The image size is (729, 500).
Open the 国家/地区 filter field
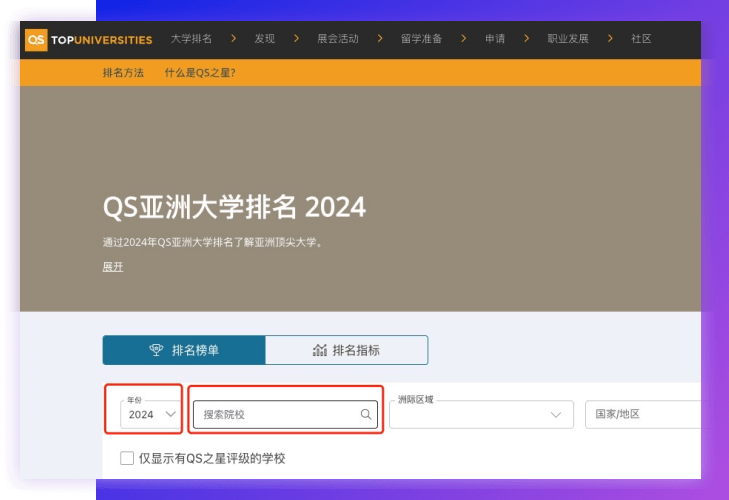(643, 414)
